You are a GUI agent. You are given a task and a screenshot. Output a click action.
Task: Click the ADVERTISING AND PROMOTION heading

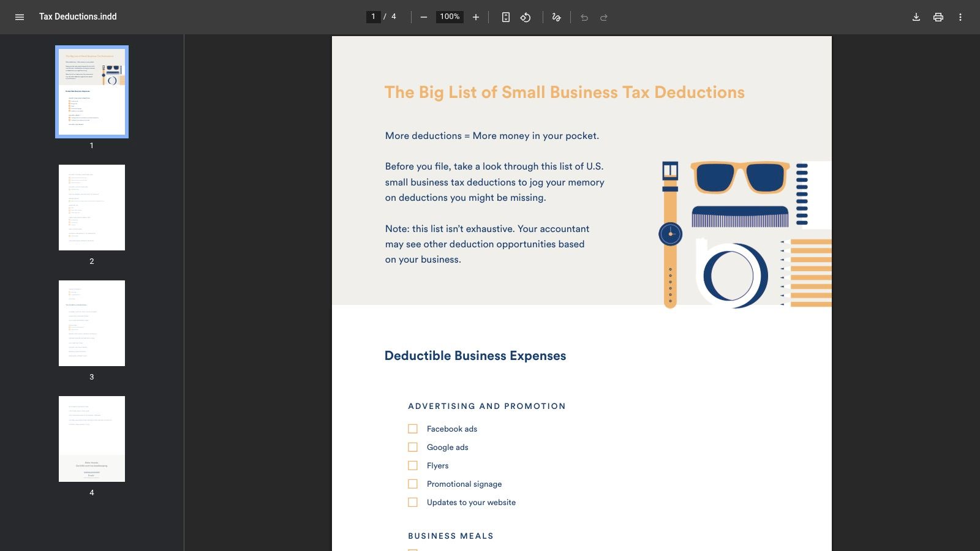coord(487,406)
